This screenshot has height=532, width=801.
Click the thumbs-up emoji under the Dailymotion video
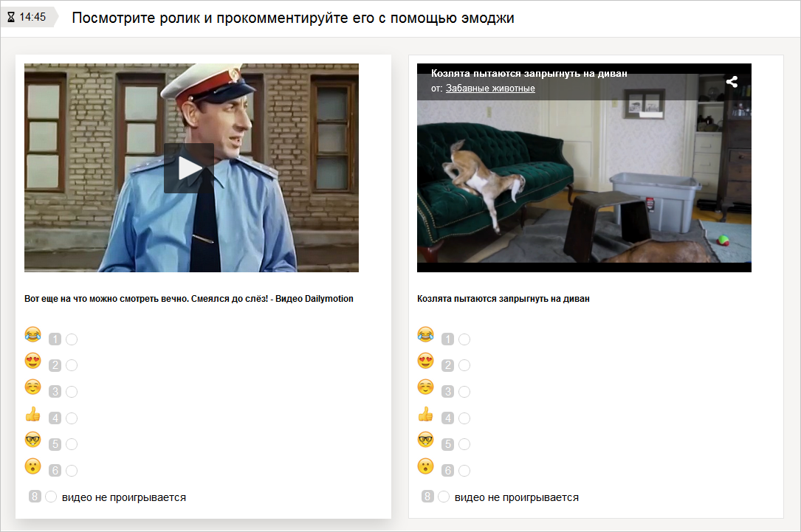click(32, 413)
